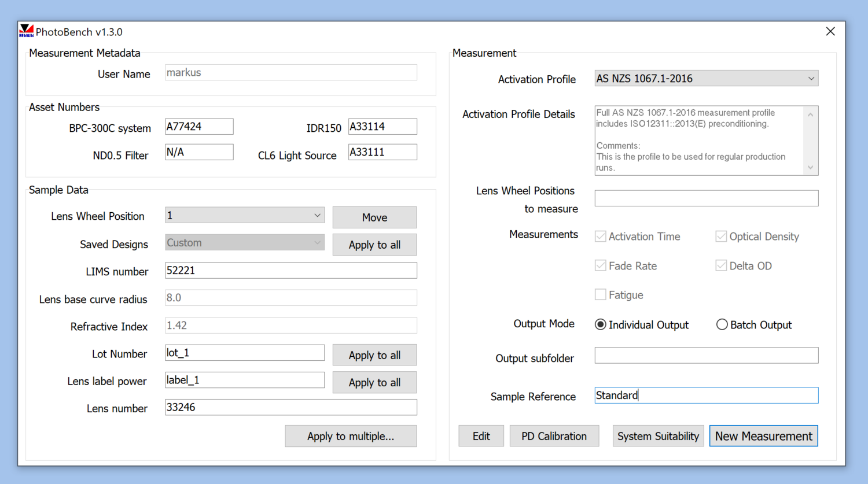Click the Apply to multiple... button
Image resolution: width=868 pixels, height=484 pixels.
click(x=351, y=437)
